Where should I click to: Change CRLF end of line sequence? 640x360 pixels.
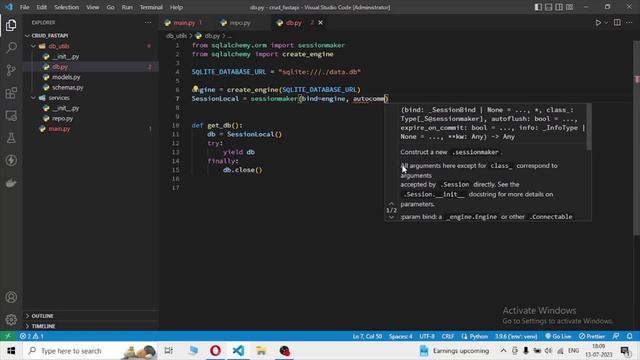pos(448,336)
